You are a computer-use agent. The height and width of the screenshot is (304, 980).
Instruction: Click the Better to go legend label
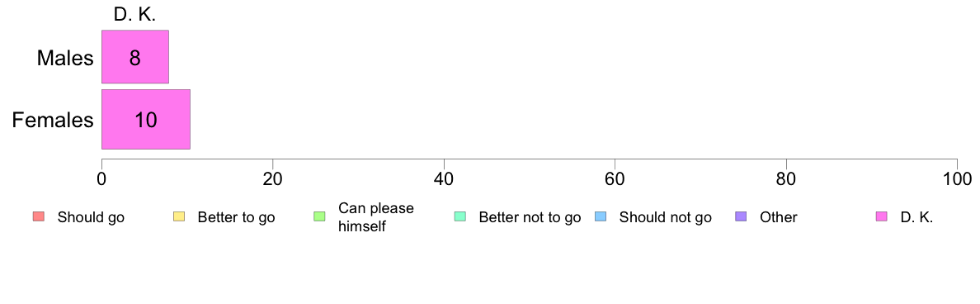pyautogui.click(x=236, y=218)
